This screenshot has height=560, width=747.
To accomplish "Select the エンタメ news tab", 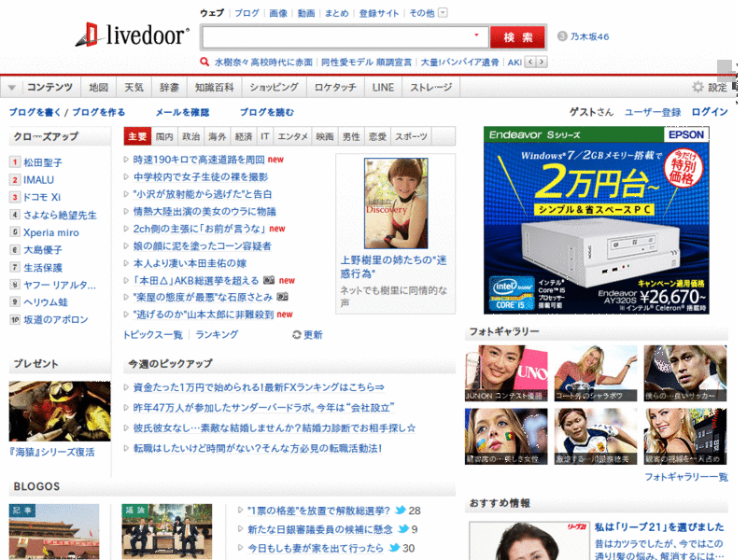I will (x=292, y=136).
